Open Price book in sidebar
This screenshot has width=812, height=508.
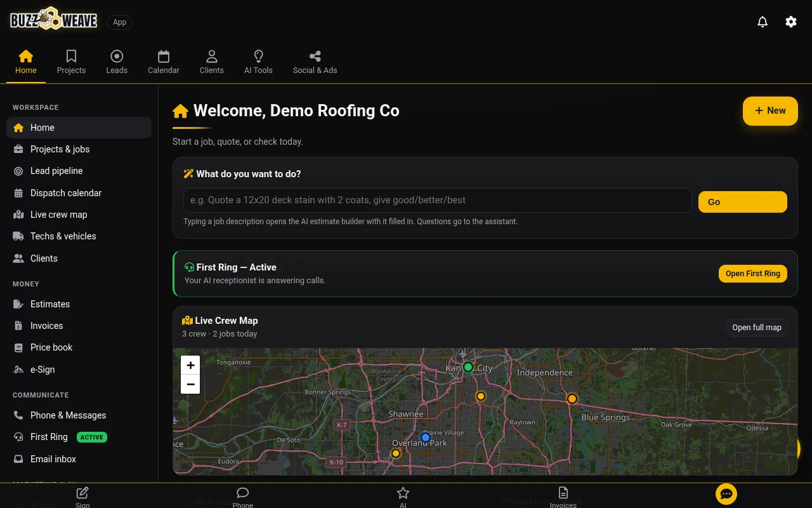pos(79,347)
